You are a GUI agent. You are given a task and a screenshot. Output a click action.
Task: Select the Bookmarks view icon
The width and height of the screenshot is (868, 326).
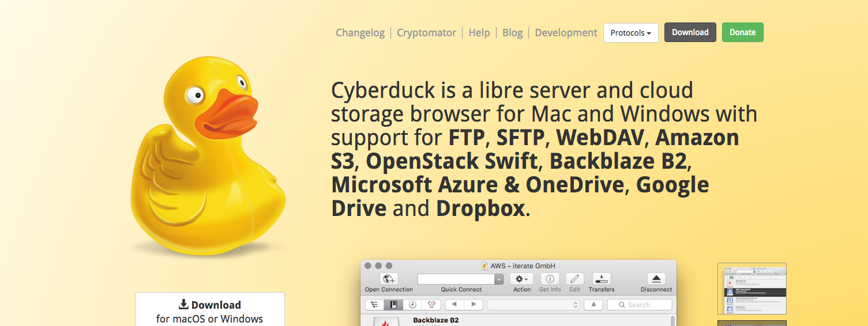(x=393, y=305)
